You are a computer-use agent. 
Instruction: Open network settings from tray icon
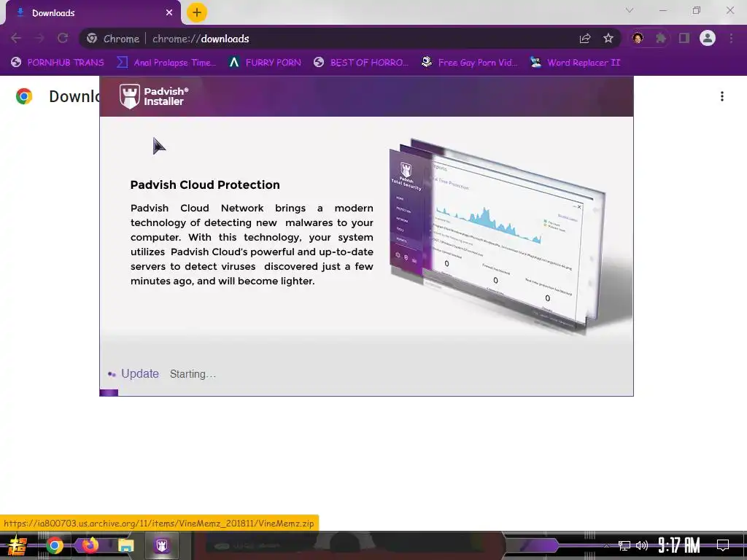coord(624,545)
